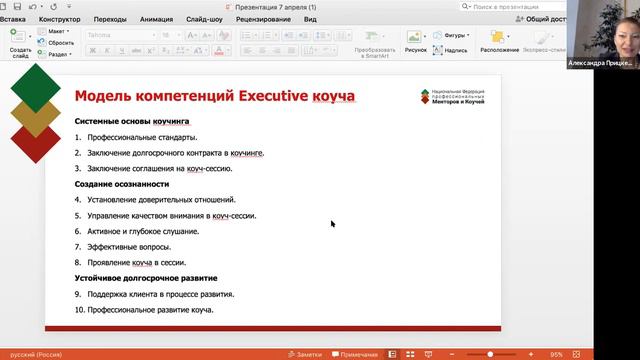Image resolution: width=640 pixels, height=360 pixels.
Task: Expand the Создать слайд dropdown arrow
Action: click(x=30, y=37)
